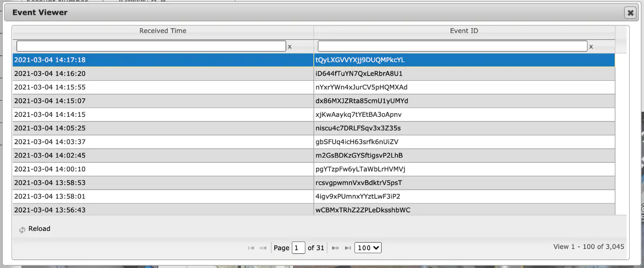Click event ID iD644fTuYN7QxLeRbrA8U1
This screenshot has height=268, width=644.
(359, 74)
